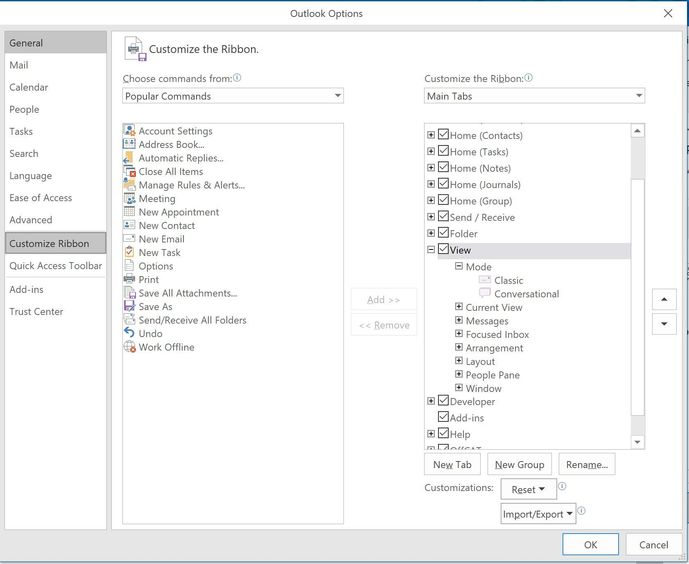Open the Mail options category

(55, 65)
